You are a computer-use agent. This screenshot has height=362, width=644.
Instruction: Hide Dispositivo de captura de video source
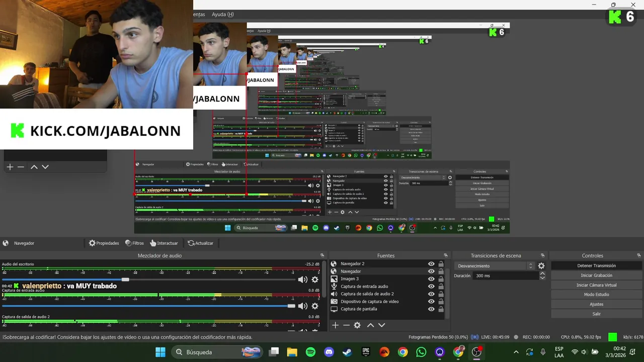(x=431, y=302)
